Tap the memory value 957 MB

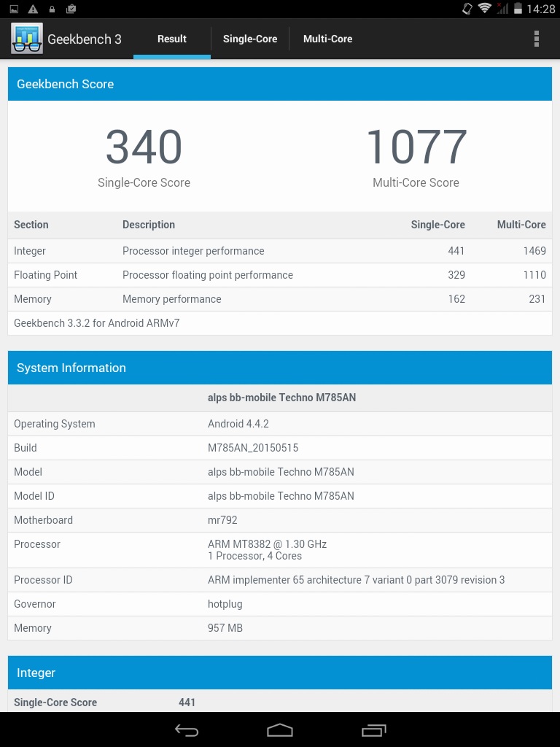pyautogui.click(x=225, y=628)
